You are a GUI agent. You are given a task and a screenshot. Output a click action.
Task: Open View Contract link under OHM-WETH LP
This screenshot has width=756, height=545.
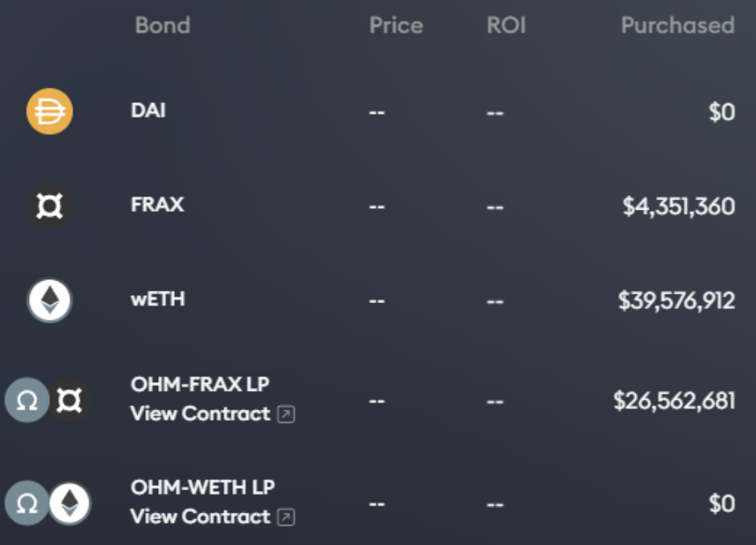click(200, 517)
